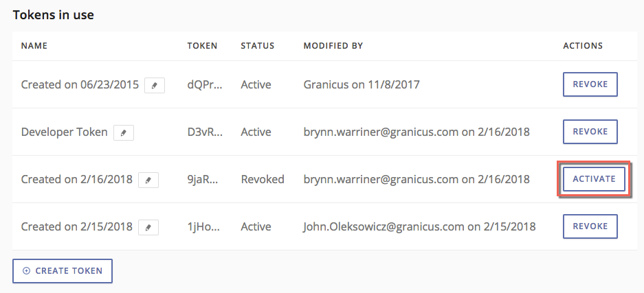Select the D3vR token value

205,132
